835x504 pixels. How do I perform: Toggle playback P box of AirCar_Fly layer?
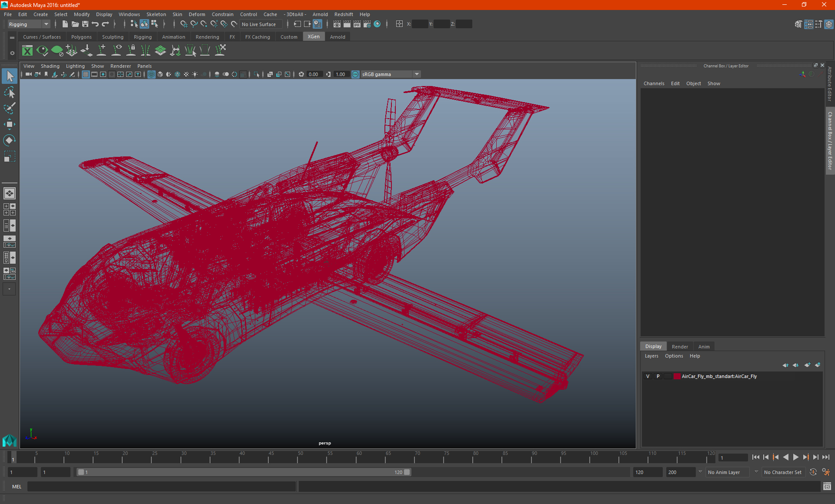pos(658,376)
